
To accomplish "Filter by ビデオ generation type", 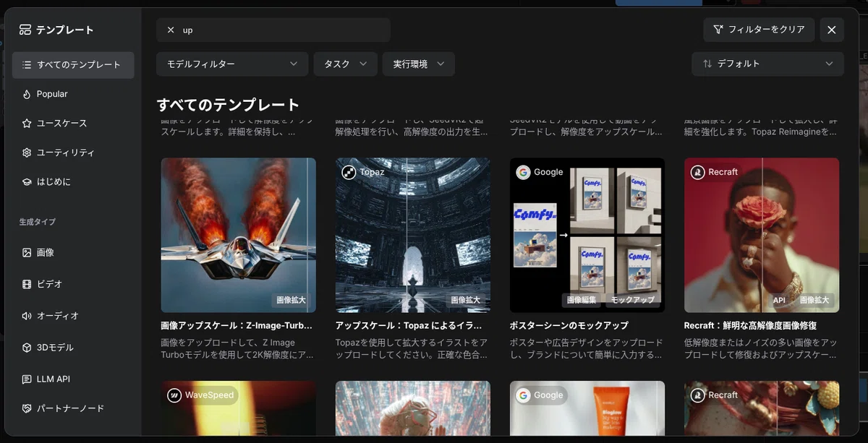I will [x=73, y=284].
